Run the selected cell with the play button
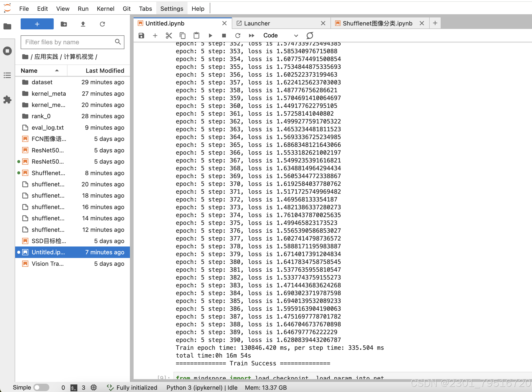 click(210, 36)
